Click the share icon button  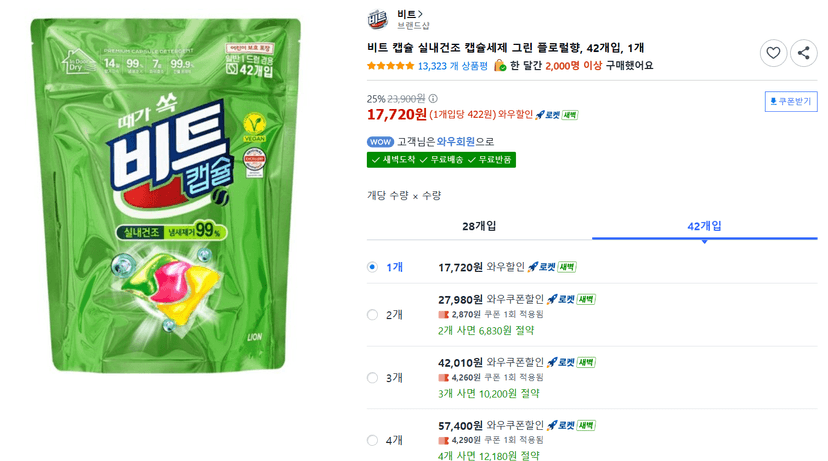click(803, 53)
